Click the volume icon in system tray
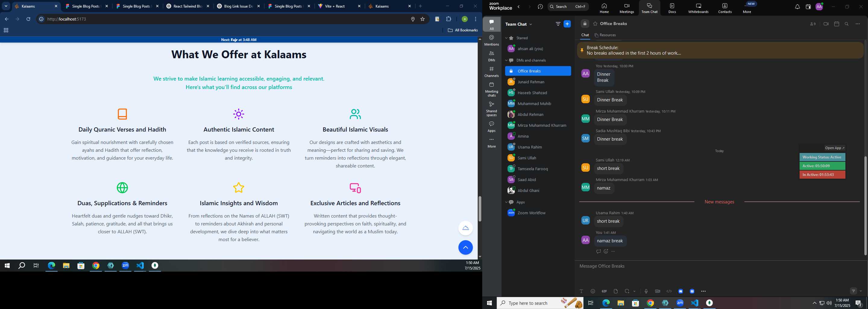868x309 pixels. (829, 303)
